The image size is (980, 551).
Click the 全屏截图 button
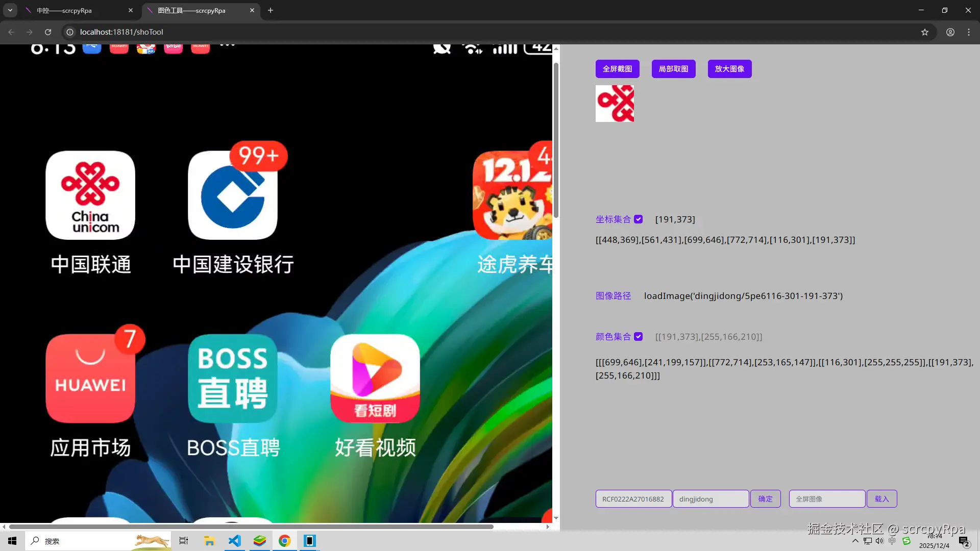617,68
